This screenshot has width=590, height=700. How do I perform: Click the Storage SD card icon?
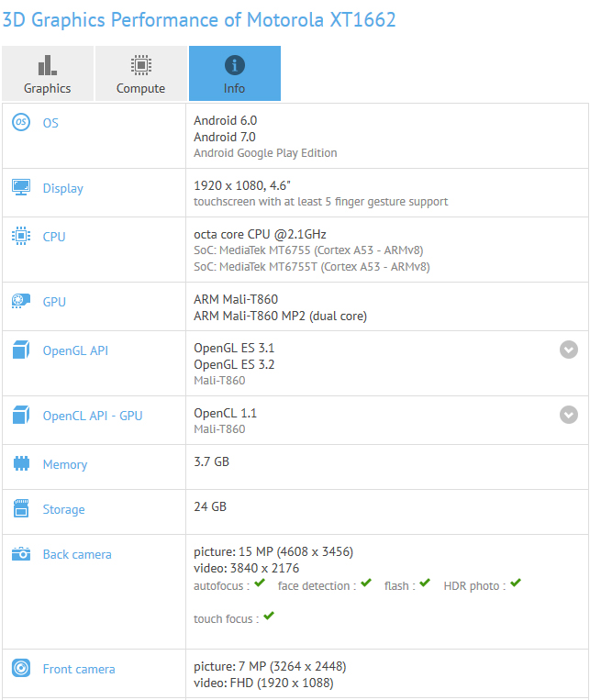(x=21, y=508)
